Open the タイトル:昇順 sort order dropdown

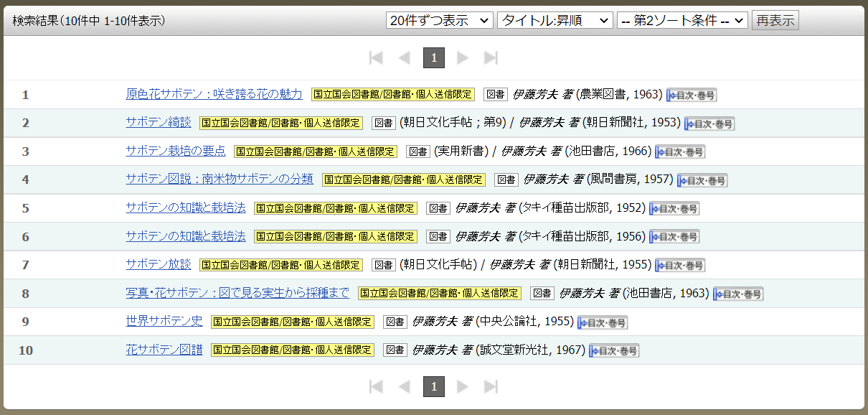[x=555, y=21]
